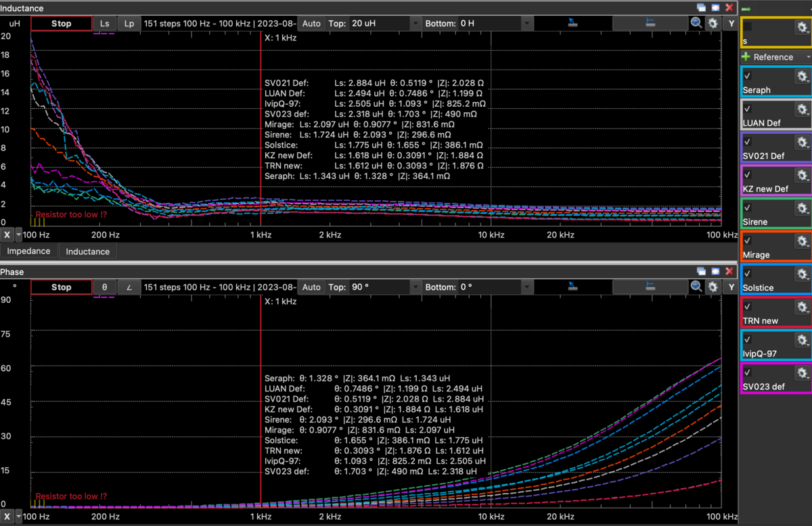Viewport: 812px width, 526px height.
Task: Open gear options for LUAN Def trace
Action: point(803,110)
